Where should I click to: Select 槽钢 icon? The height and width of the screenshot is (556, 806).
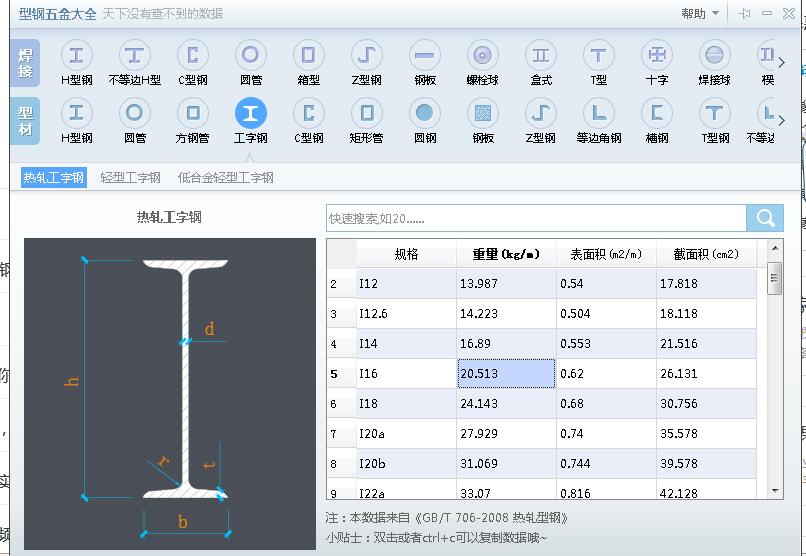657,113
